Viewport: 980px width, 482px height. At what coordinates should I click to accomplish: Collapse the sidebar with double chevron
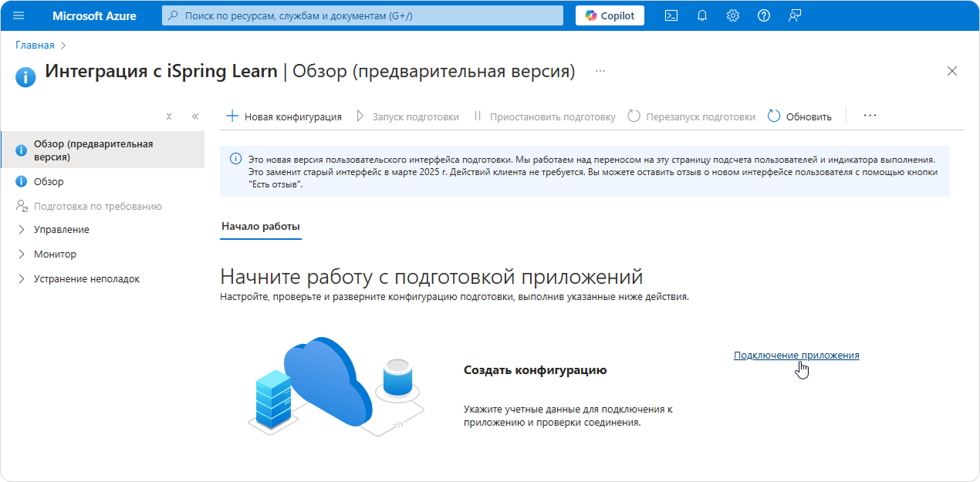(x=195, y=116)
